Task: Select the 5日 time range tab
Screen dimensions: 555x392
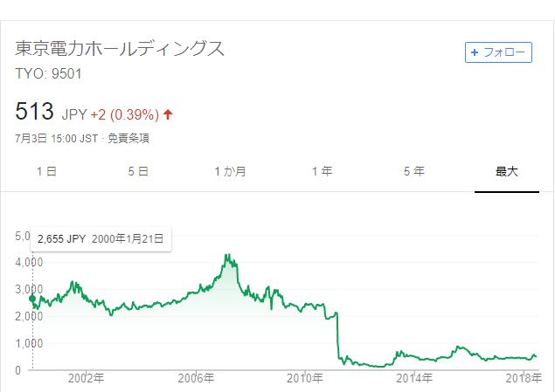Action: [x=138, y=171]
